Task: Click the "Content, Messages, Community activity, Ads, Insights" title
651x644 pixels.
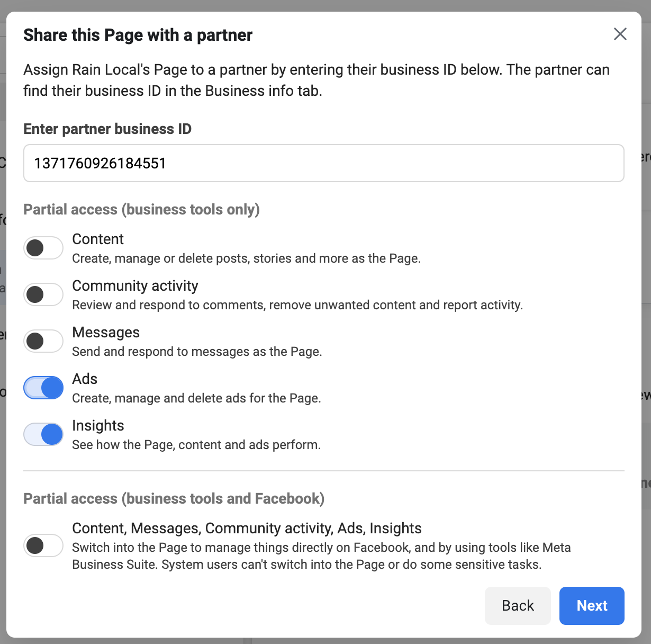Action: [247, 529]
